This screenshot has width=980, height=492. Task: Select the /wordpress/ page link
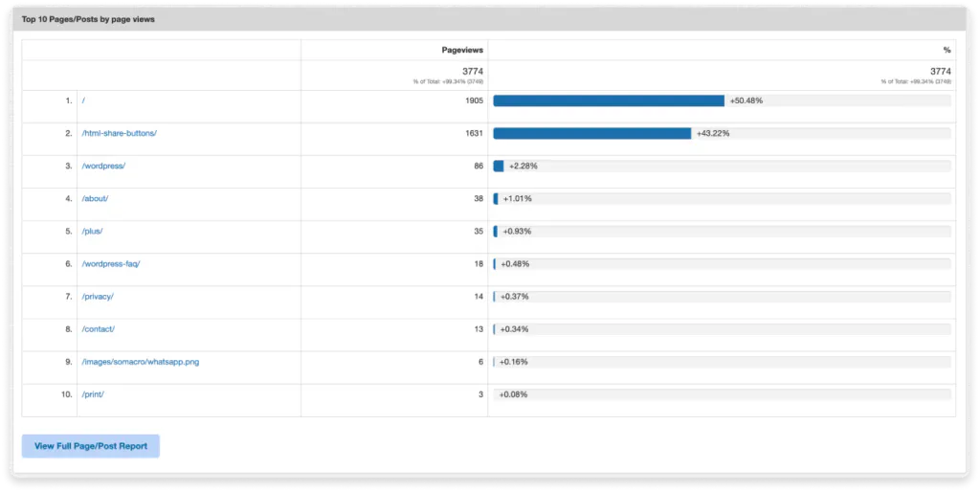coord(103,166)
